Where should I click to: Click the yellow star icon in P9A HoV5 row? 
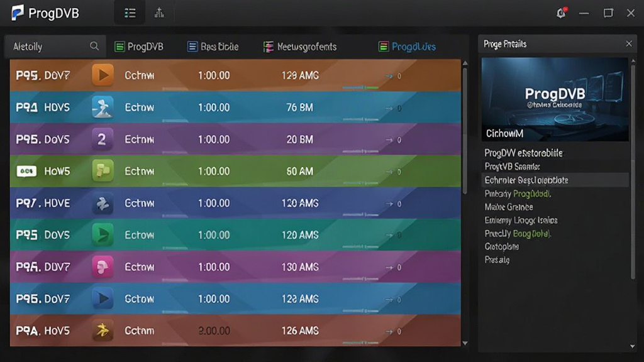[x=103, y=331]
